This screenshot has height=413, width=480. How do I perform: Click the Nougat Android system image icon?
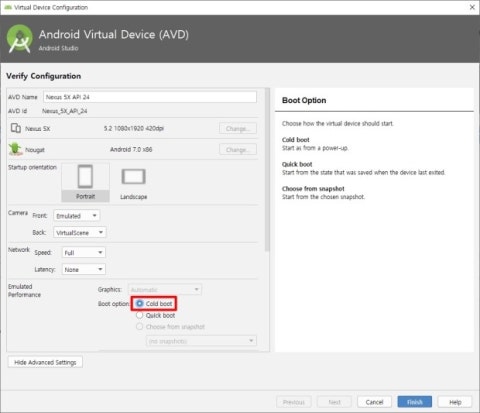15,149
